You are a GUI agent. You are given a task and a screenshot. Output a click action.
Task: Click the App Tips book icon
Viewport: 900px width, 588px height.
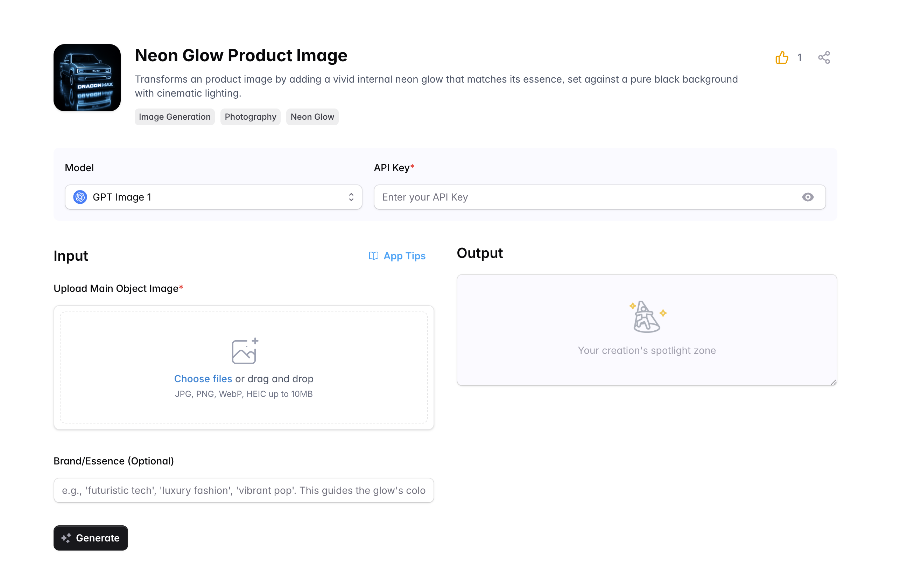(x=373, y=256)
